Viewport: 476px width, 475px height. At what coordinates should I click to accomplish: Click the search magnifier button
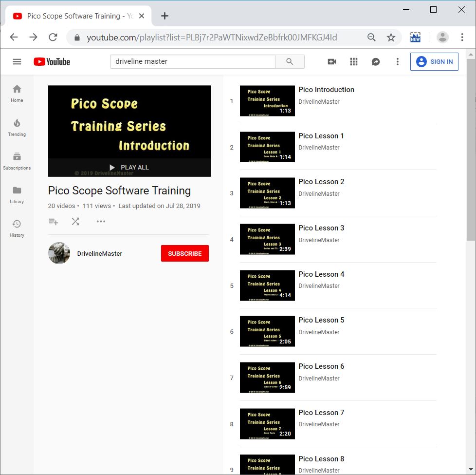(290, 62)
